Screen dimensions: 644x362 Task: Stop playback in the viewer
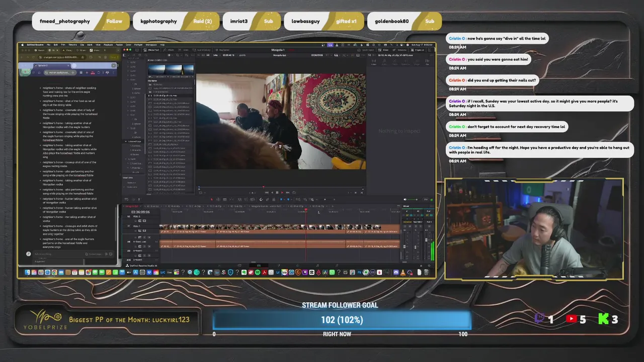pyautogui.click(x=277, y=193)
